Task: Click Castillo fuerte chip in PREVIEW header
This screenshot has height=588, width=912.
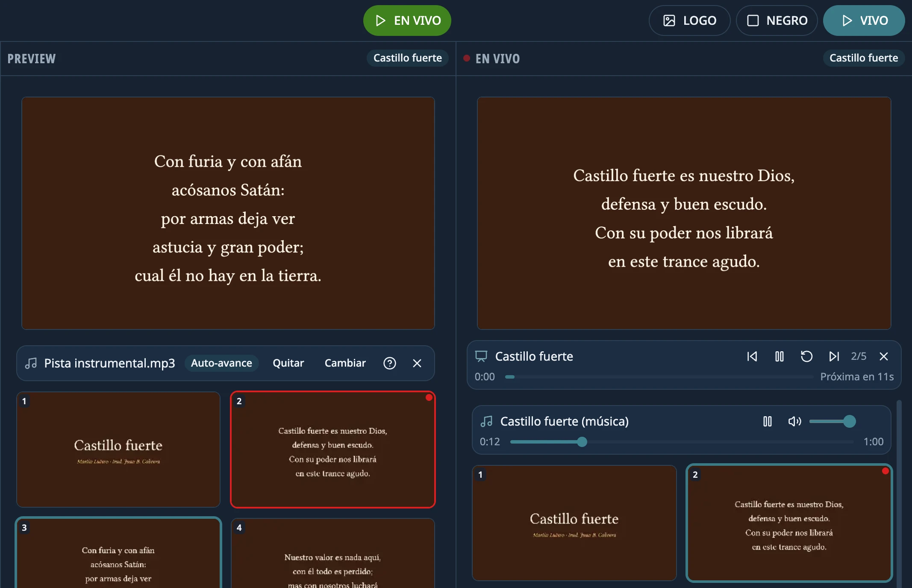Action: [407, 58]
